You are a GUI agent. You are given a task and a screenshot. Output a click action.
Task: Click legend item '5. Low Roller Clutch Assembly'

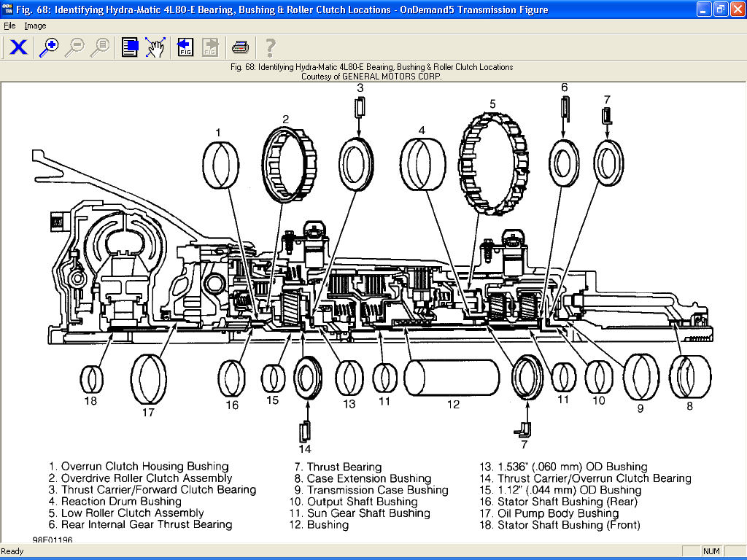pyautogui.click(x=125, y=513)
